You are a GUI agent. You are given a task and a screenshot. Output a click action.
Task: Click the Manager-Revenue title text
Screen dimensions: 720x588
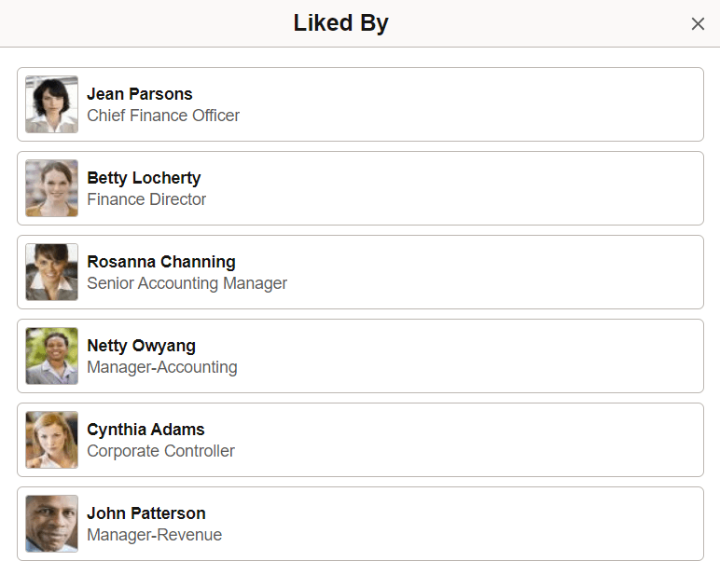(x=154, y=535)
